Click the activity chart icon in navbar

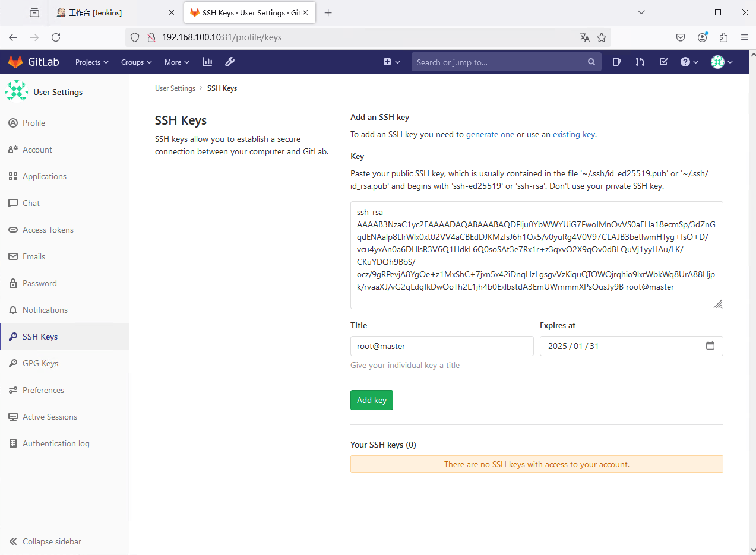207,62
